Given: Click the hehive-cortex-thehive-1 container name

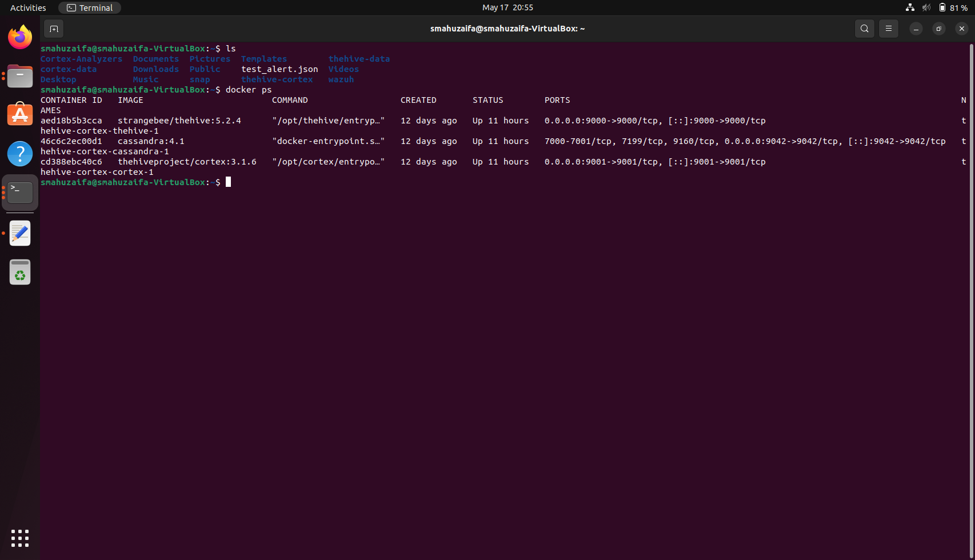Looking at the screenshot, I should [x=99, y=131].
